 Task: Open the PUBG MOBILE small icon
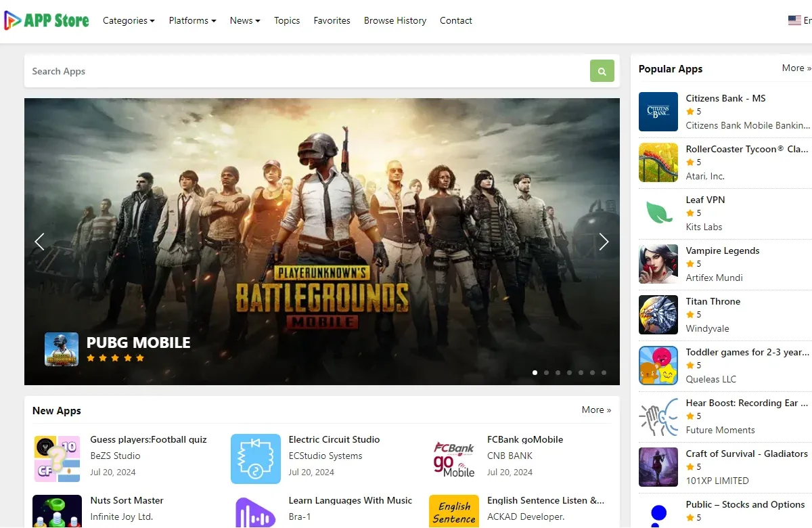[62, 349]
